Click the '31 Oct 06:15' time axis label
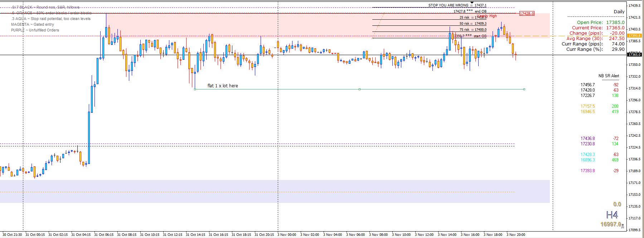Screen dimensions: 644x238 (104, 235)
